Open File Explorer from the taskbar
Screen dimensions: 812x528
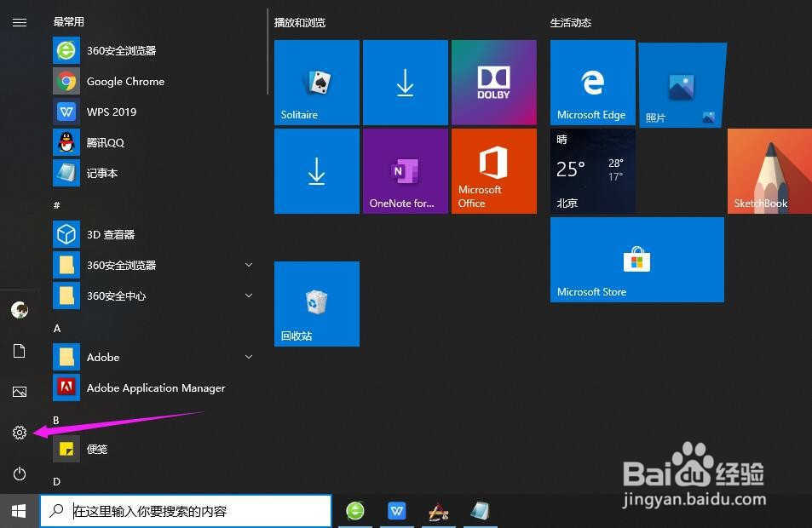click(480, 510)
